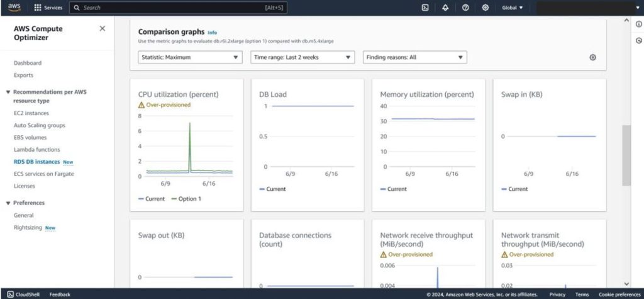Click the Database connections (count) title
Screen dimensions: 644x299
click(295, 239)
